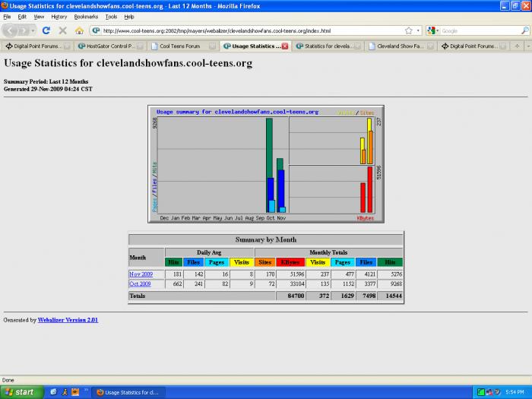Image resolution: width=532 pixels, height=399 pixels.
Task: Open the list all tabs dropdown
Action: [527, 46]
